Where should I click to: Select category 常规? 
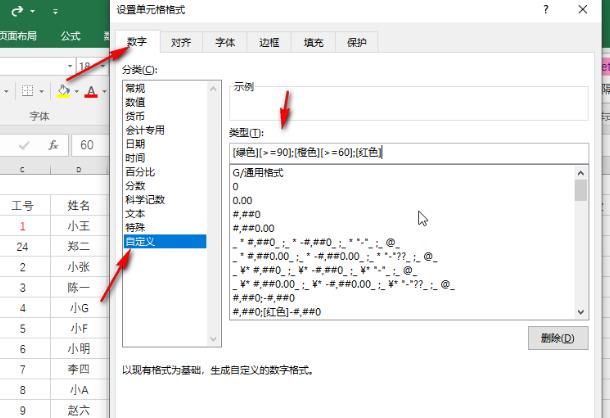pyautogui.click(x=165, y=88)
